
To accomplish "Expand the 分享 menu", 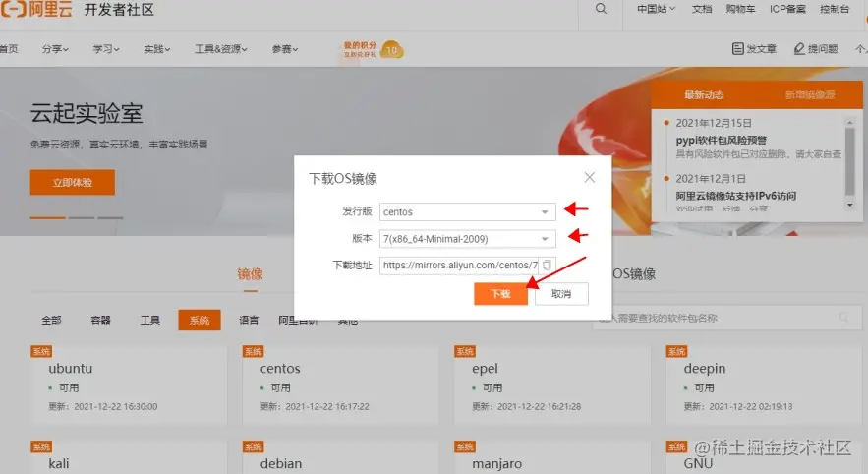I will pos(55,49).
